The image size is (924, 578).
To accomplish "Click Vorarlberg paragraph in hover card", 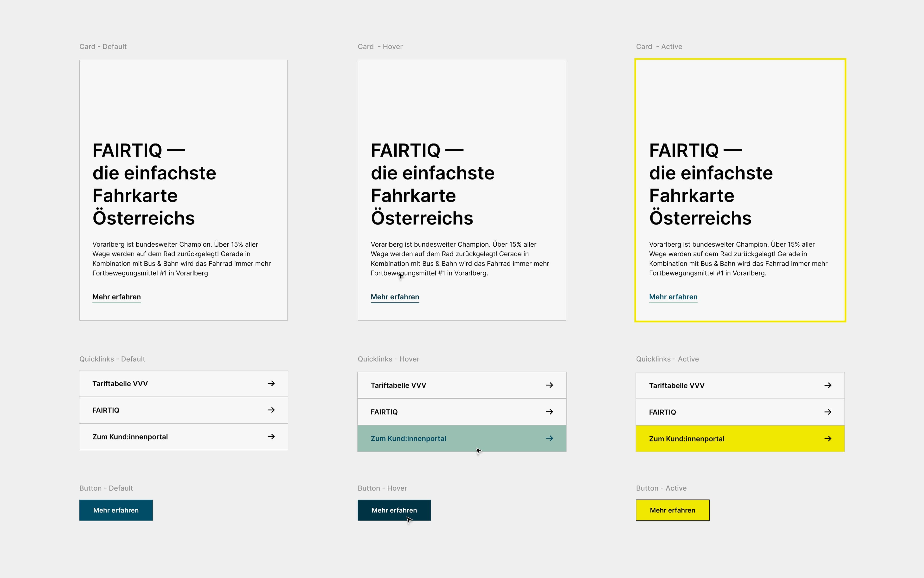I will tap(460, 259).
